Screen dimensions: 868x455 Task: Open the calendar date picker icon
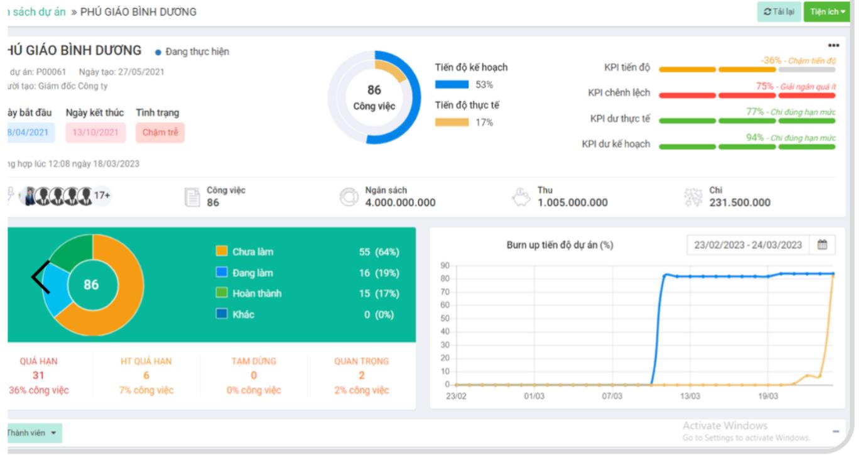click(x=822, y=245)
